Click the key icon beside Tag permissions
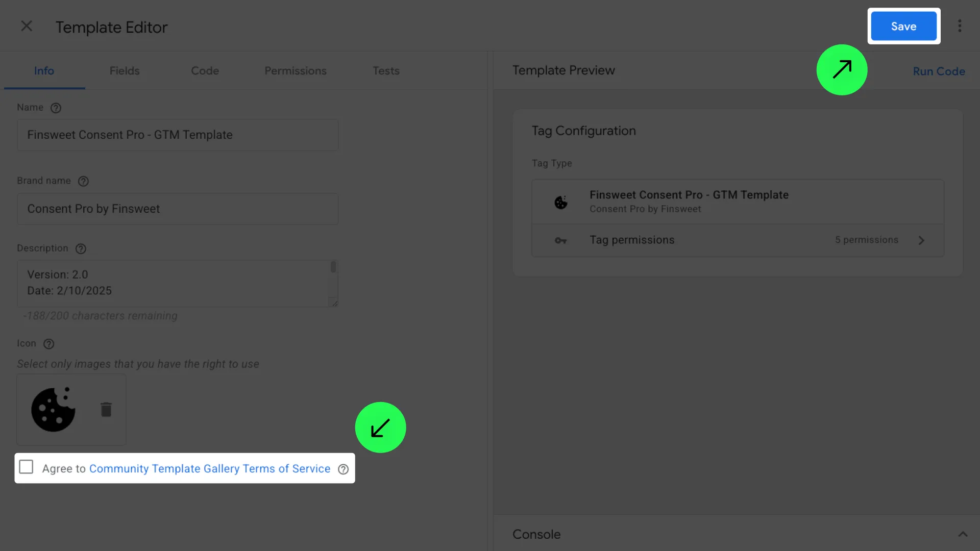The image size is (980, 551). pyautogui.click(x=560, y=240)
